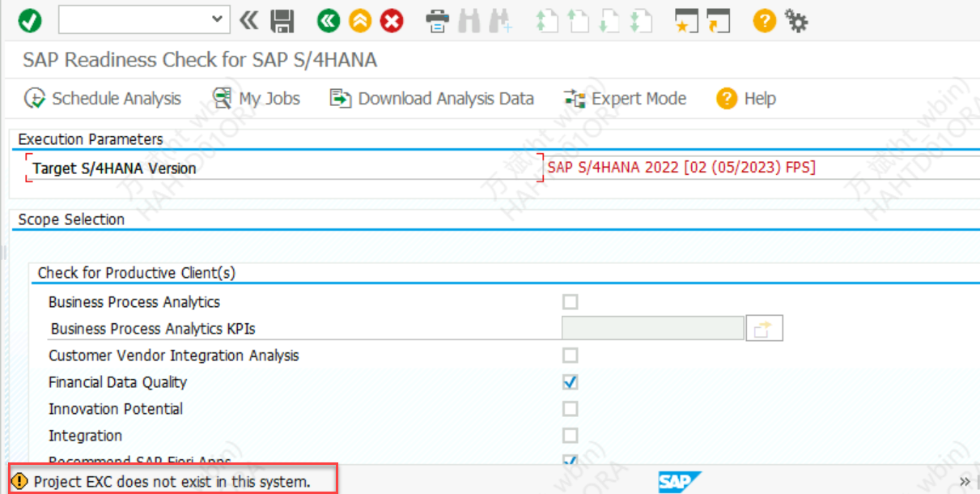The image size is (980, 494).
Task: Open Customize Local Layout gear icon
Action: 797,20
